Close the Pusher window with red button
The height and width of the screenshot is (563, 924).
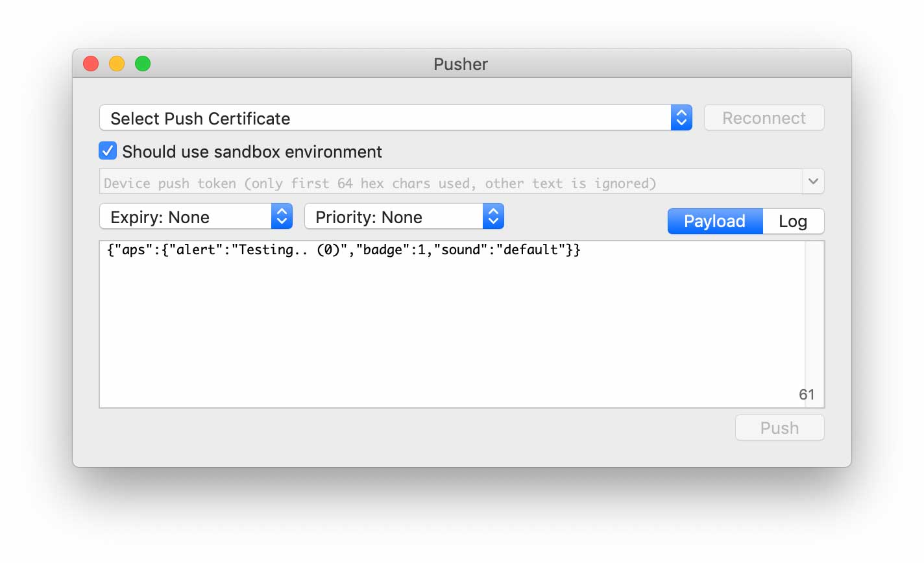91,64
